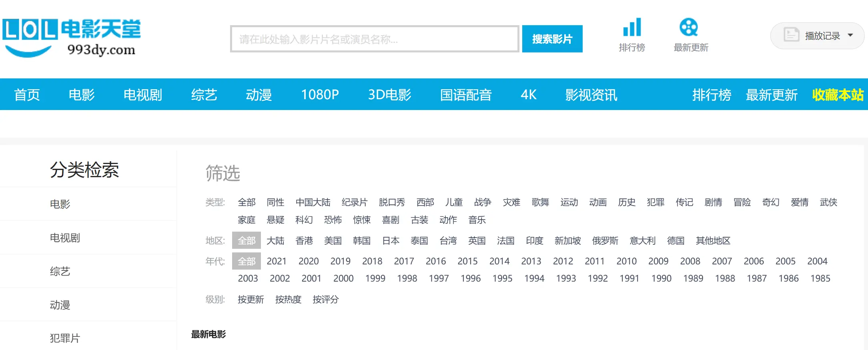868x350 pixels.
Task: Open the 电视剧 navigation tab
Action: click(142, 95)
